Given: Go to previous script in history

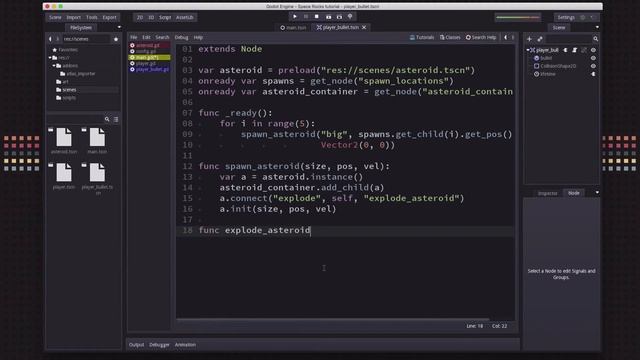Looking at the screenshot, I should tap(505, 37).
